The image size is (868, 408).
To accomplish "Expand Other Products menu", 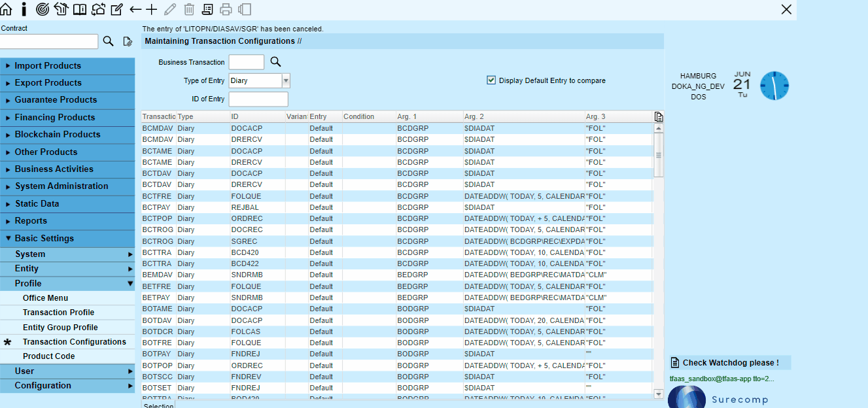I will [67, 152].
